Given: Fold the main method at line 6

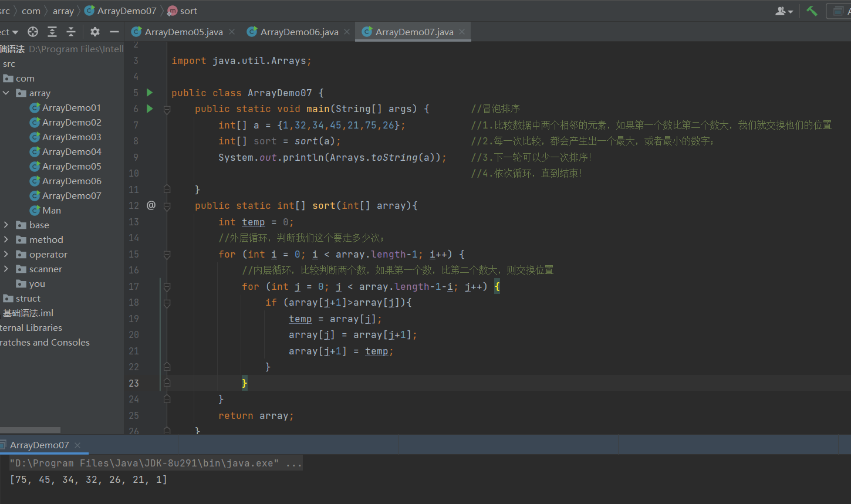Looking at the screenshot, I should click(167, 109).
